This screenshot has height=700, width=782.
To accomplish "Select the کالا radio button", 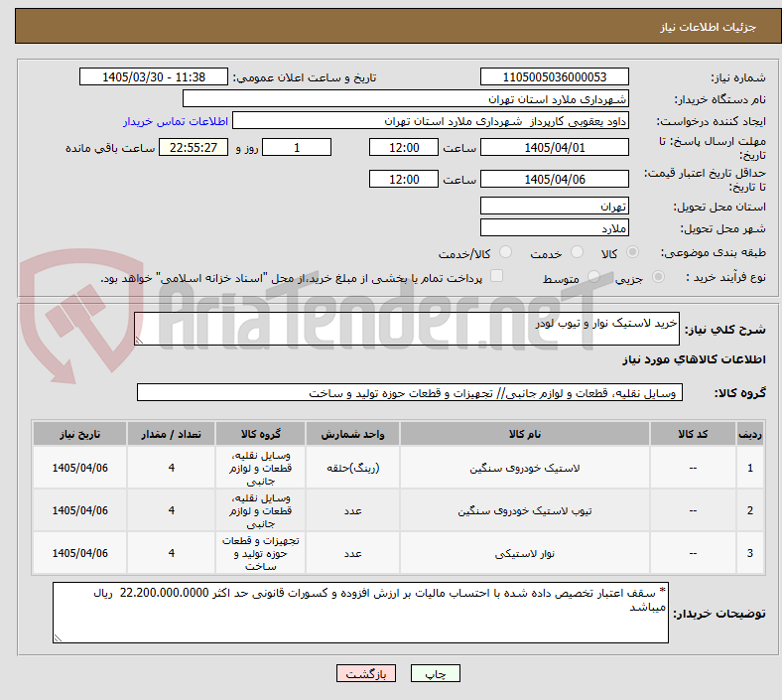I will click(632, 252).
